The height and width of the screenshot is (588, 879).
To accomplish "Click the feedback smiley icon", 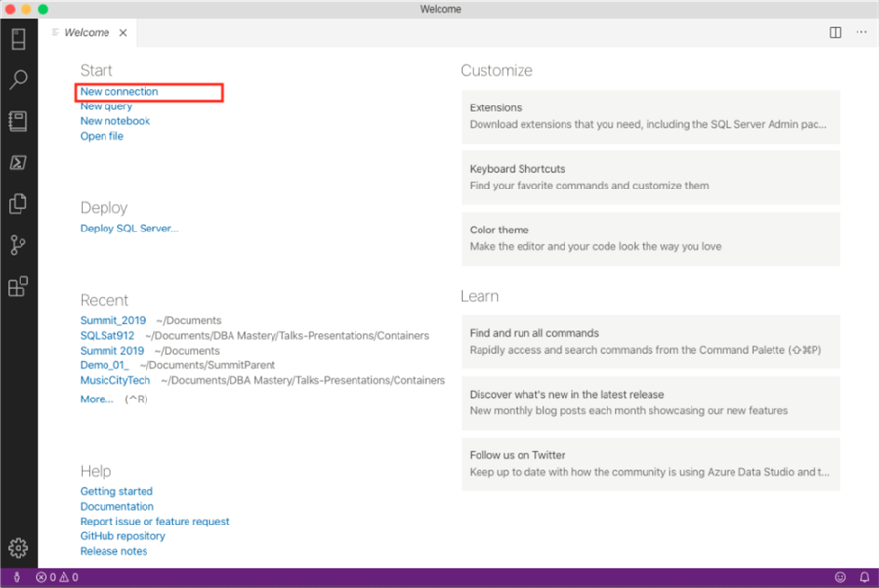I will [x=840, y=577].
